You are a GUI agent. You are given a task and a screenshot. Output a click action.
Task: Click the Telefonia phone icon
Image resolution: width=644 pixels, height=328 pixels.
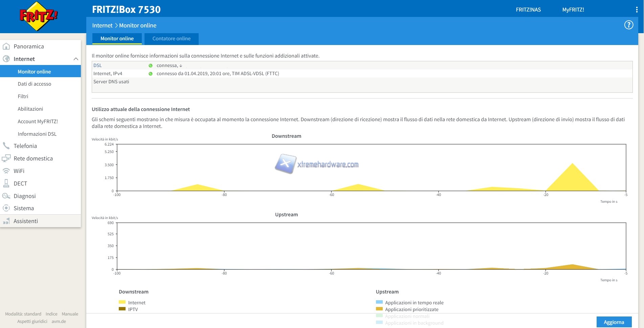click(x=6, y=146)
